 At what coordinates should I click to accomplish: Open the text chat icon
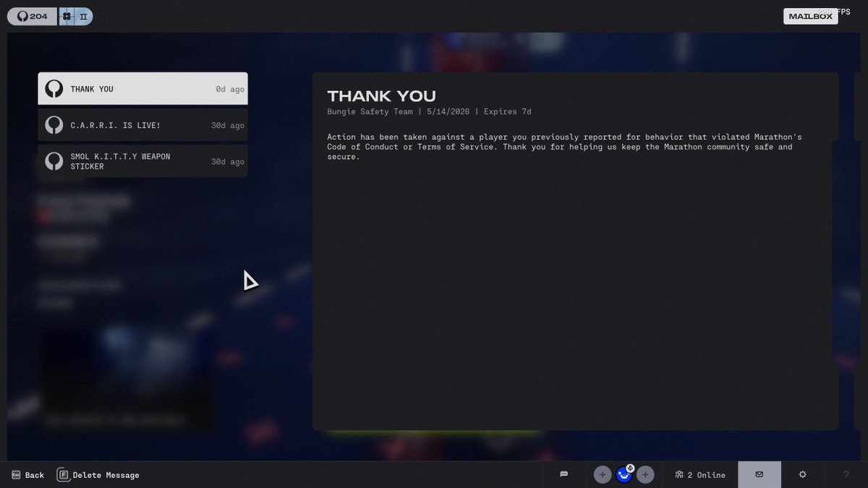(564, 474)
